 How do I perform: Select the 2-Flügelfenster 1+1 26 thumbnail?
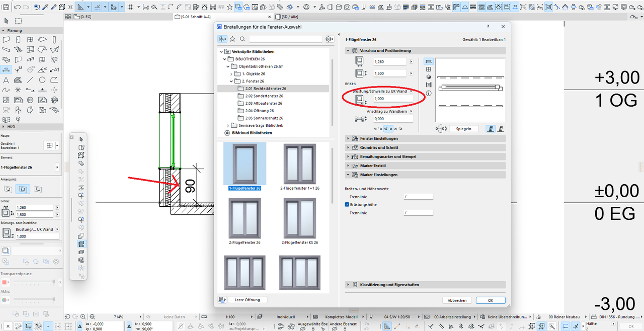click(x=300, y=168)
